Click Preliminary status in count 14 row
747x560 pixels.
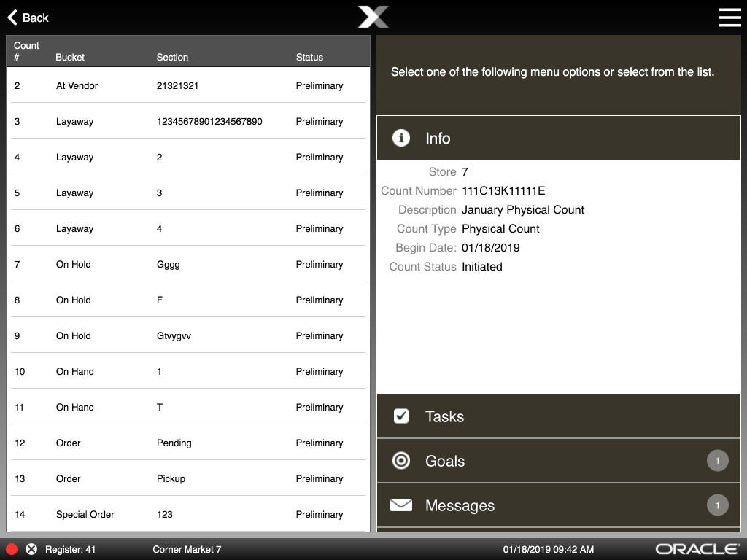tap(320, 514)
